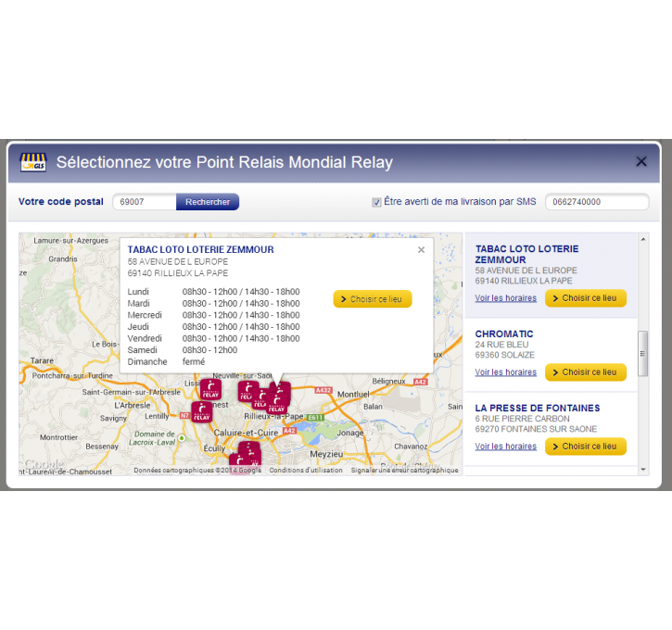Choose the CHROMATIC relay point
Image resolution: width=672 pixels, height=630 pixels.
click(586, 372)
